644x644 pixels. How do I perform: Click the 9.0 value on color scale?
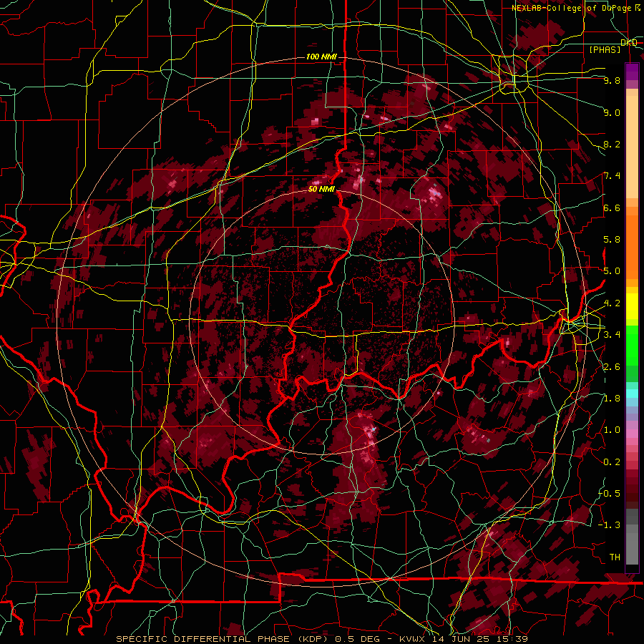[612, 112]
